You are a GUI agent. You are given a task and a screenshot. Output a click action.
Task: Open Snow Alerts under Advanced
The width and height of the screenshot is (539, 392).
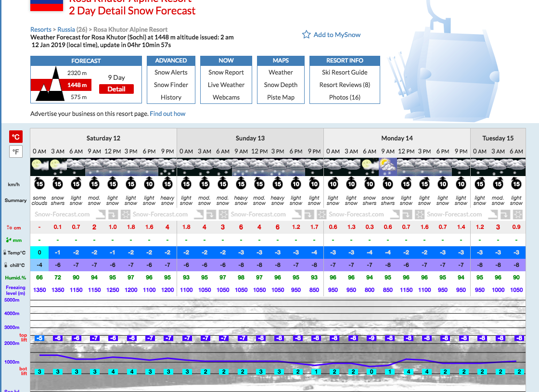171,73
